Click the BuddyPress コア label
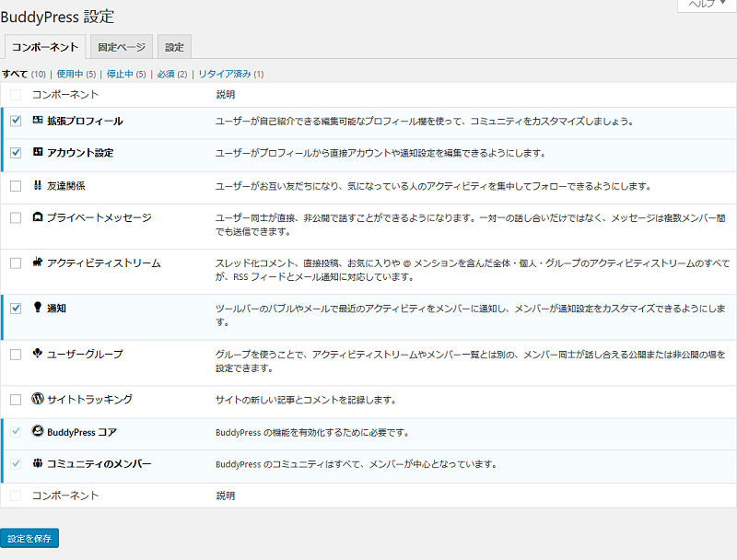The width and height of the screenshot is (737, 560). pyautogui.click(x=82, y=432)
